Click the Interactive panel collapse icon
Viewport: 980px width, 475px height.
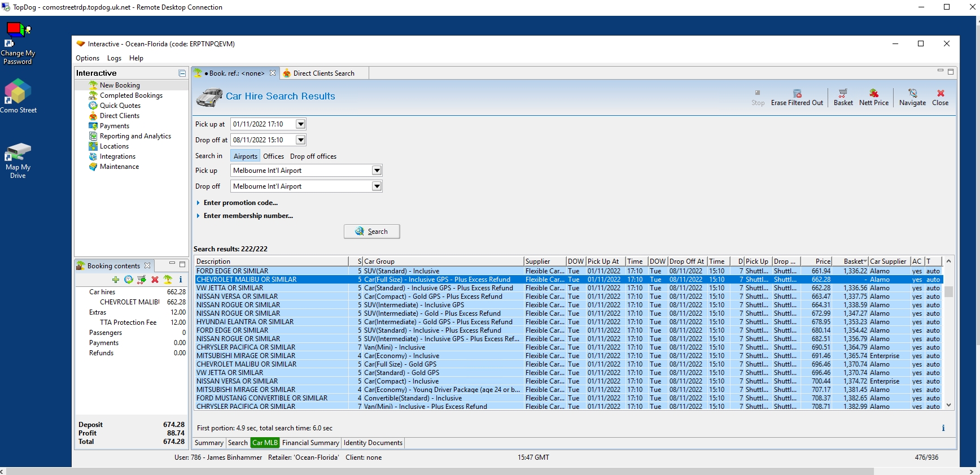click(x=182, y=73)
